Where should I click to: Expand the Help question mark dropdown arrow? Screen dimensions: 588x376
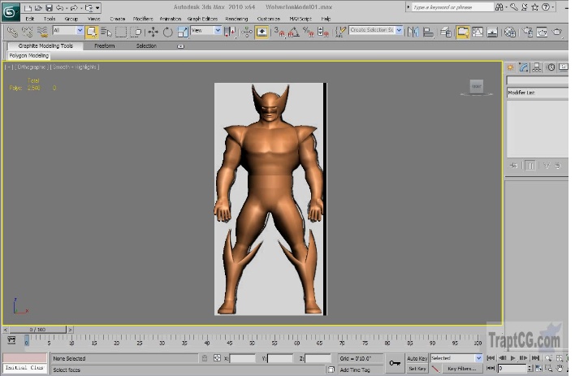pyautogui.click(x=553, y=7)
